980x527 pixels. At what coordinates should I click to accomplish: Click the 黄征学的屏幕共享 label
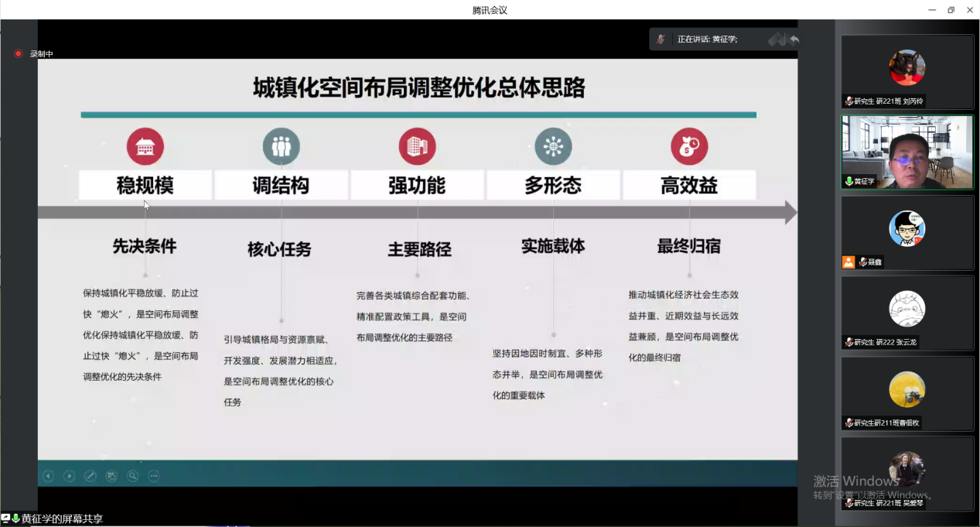click(x=62, y=518)
